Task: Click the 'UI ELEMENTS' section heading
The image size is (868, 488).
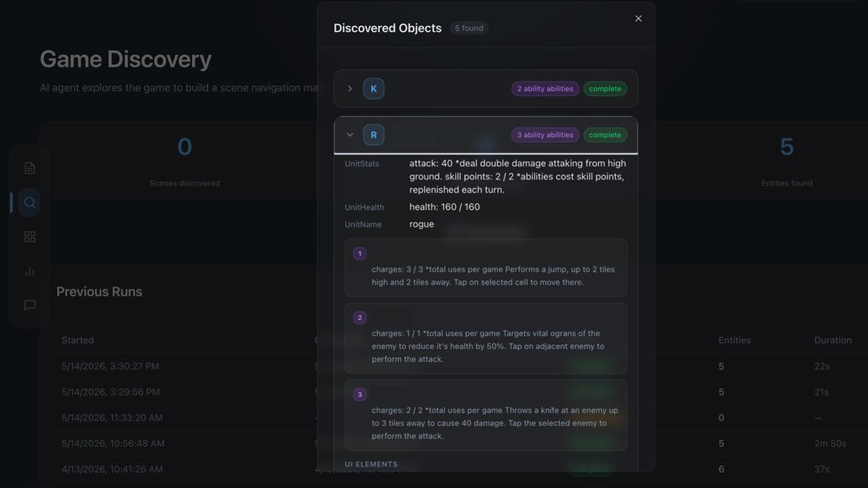Action: click(x=371, y=464)
